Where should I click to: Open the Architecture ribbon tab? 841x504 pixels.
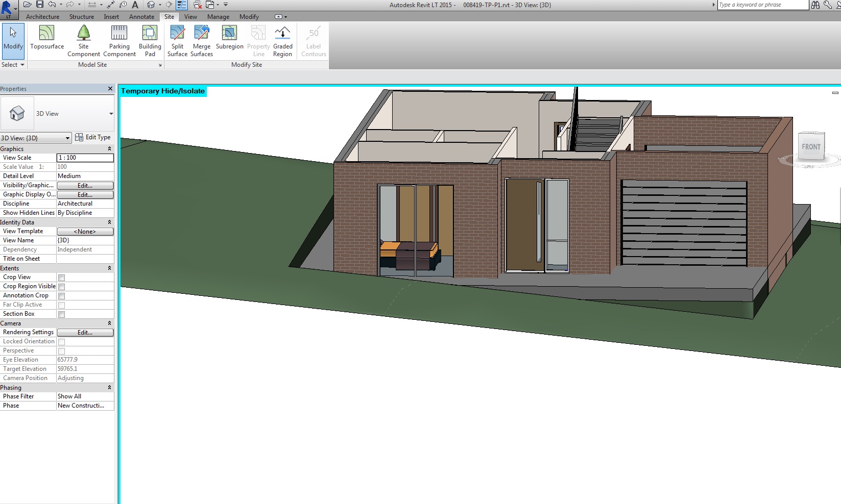tap(43, 17)
